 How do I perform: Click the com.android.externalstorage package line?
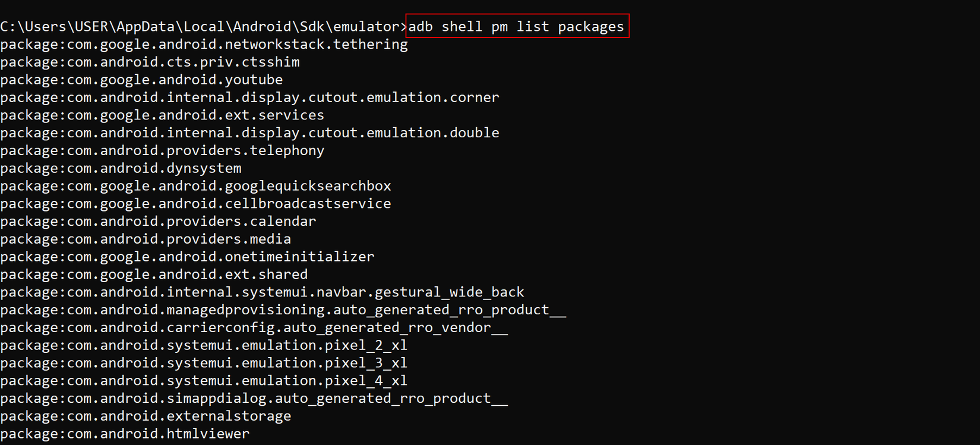click(x=146, y=416)
